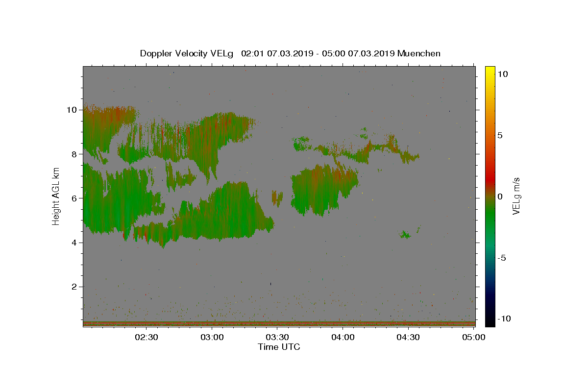Click the plot title 'Doppler Velocity VELg'

[187, 53]
